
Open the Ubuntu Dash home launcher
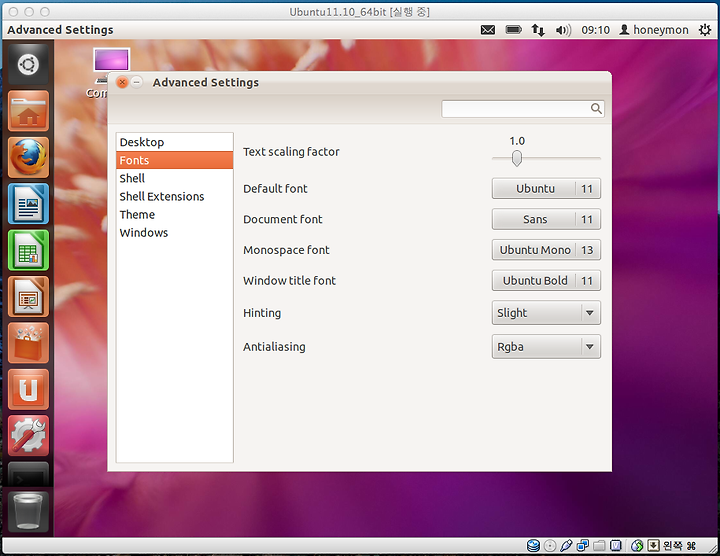(28, 65)
